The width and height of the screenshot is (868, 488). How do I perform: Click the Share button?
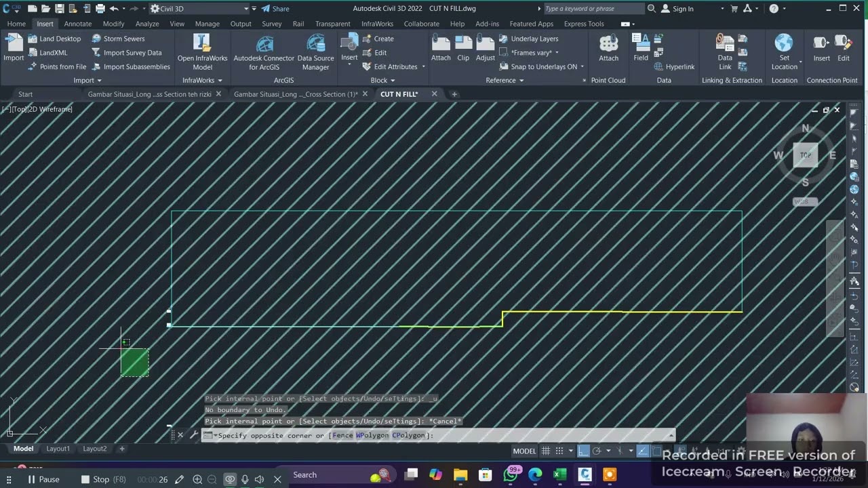pyautogui.click(x=275, y=9)
